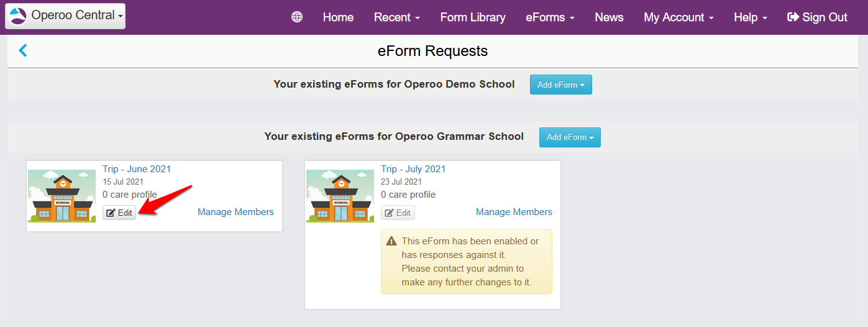The image size is (868, 327).
Task: Click the warning triangle icon
Action: pos(391,241)
